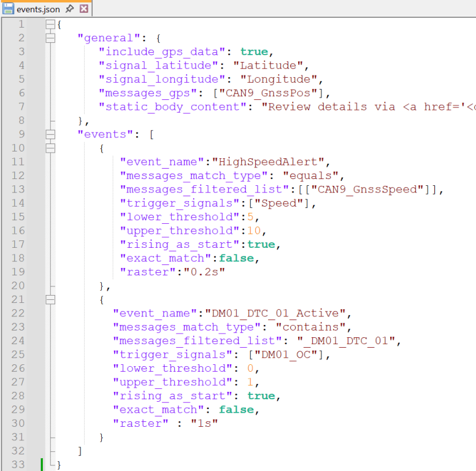Screen dimensions: 476x471
Task: Click the upper_threshold value 1 on line 27
Action: click(250, 382)
